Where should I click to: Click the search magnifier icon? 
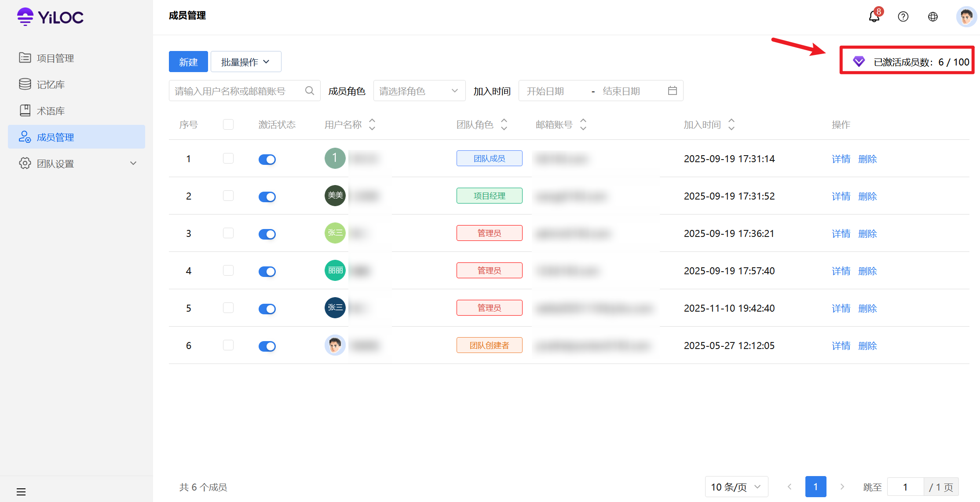[x=310, y=91]
